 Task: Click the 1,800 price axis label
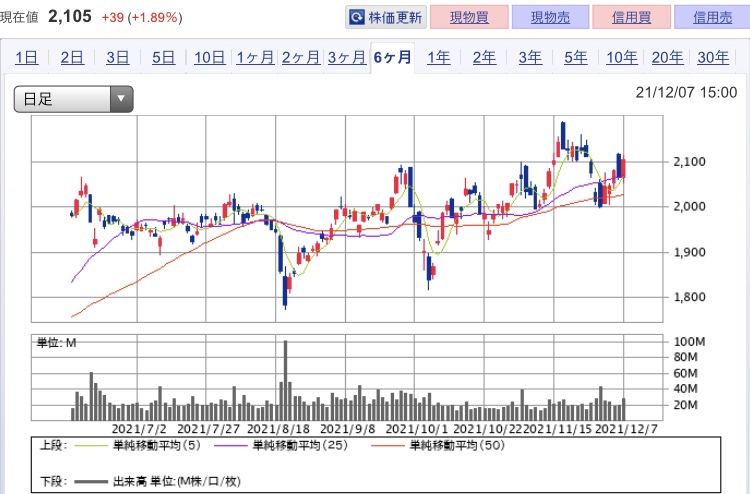(689, 297)
